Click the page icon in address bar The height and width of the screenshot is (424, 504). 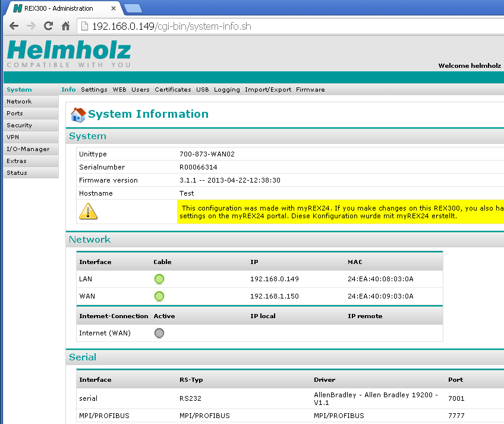pos(84,26)
